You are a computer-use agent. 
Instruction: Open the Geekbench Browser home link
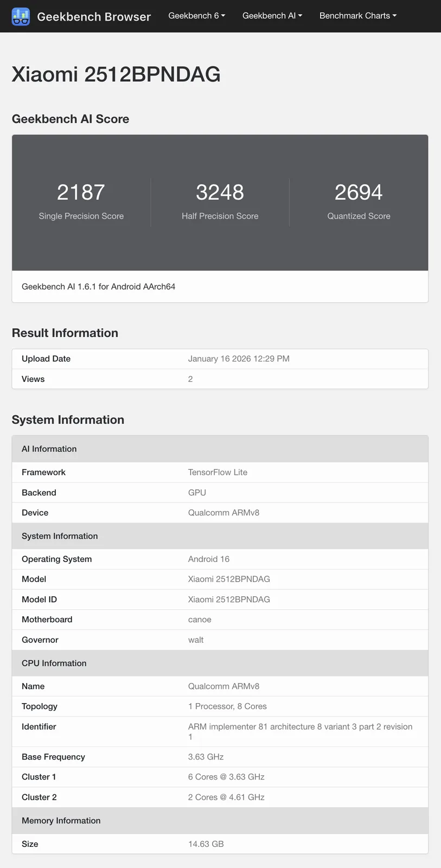pyautogui.click(x=94, y=17)
